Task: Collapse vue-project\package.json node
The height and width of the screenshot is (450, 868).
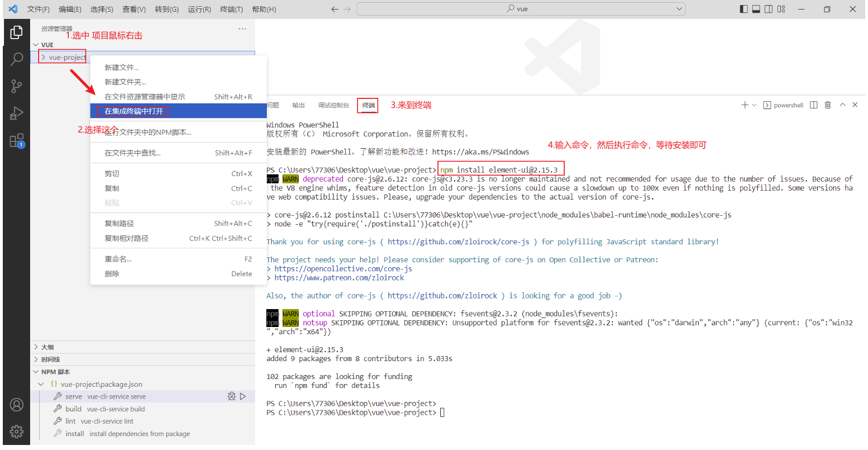Action: point(41,384)
